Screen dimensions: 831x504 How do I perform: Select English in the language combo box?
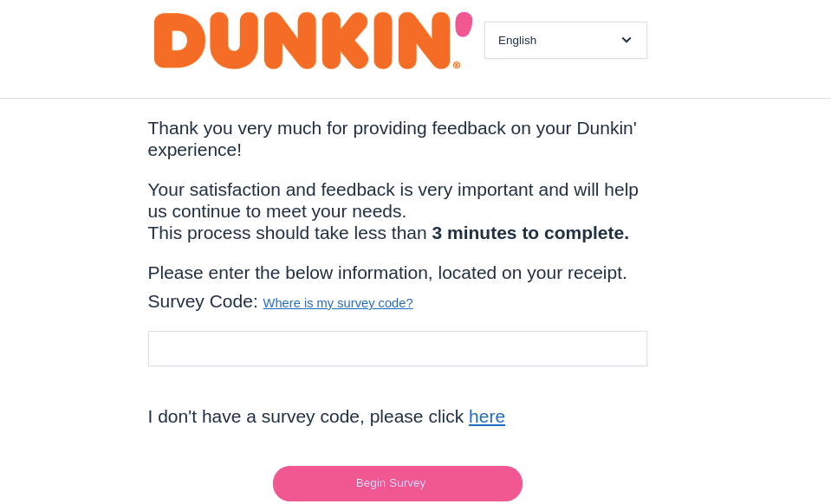[x=565, y=40]
